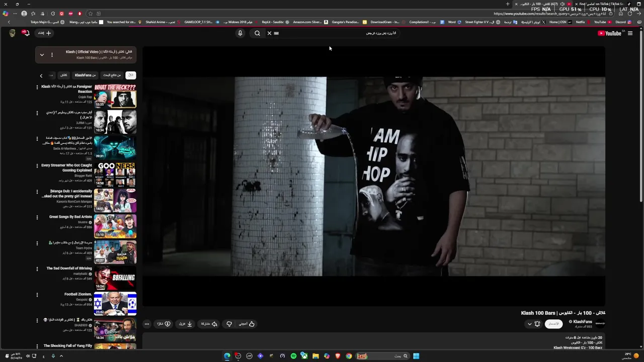The height and width of the screenshot is (362, 644).
Task: Collapse the Klash mix playlist panel chevron
Action: [x=42, y=55]
